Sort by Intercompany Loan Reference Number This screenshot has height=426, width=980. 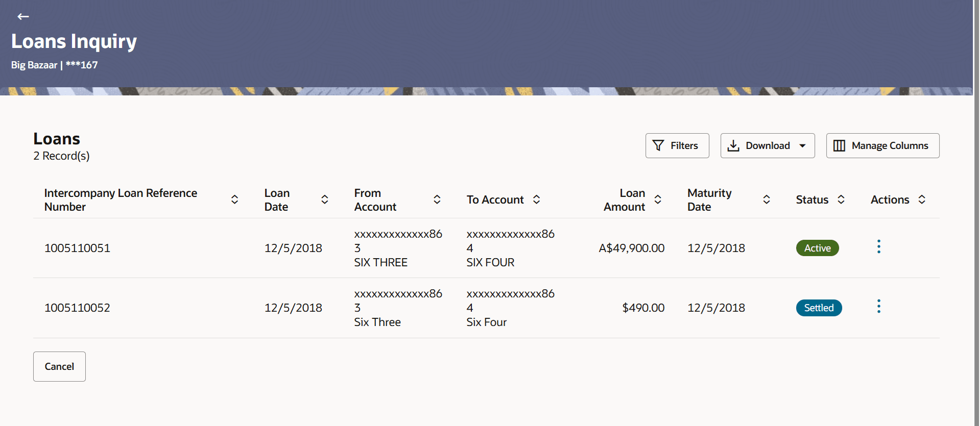(235, 199)
